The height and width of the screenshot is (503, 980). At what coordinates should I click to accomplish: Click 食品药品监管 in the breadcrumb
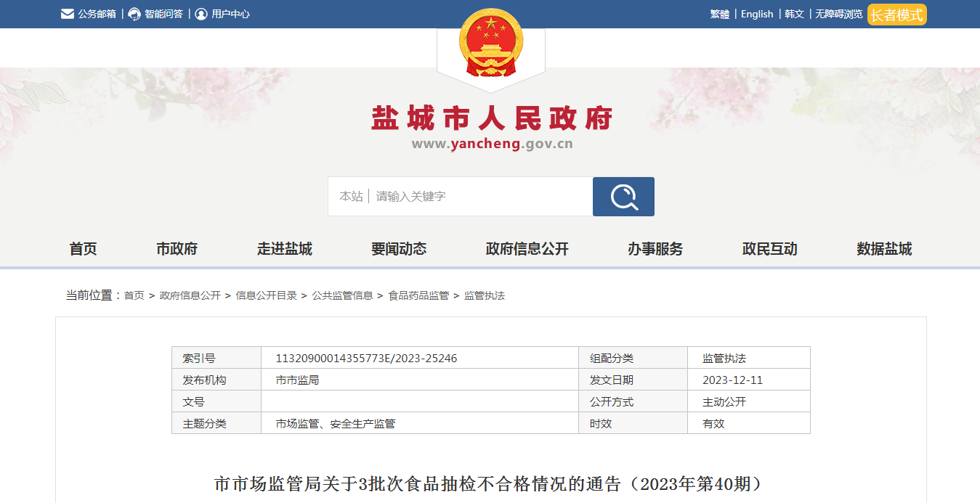click(418, 295)
